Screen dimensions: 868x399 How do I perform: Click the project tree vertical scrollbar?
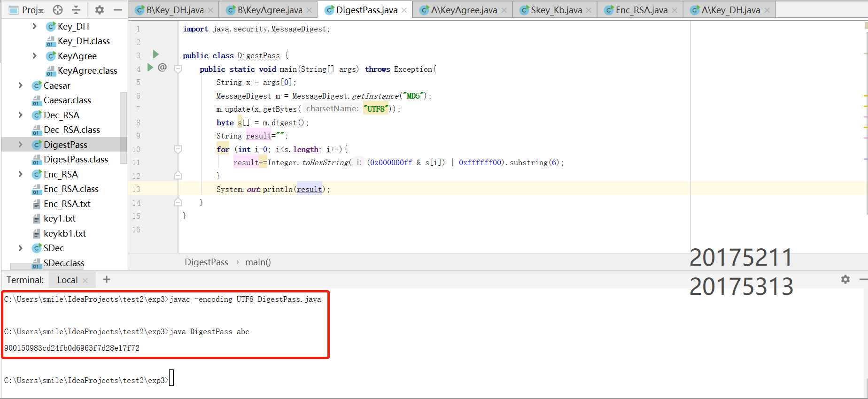pyautogui.click(x=124, y=128)
